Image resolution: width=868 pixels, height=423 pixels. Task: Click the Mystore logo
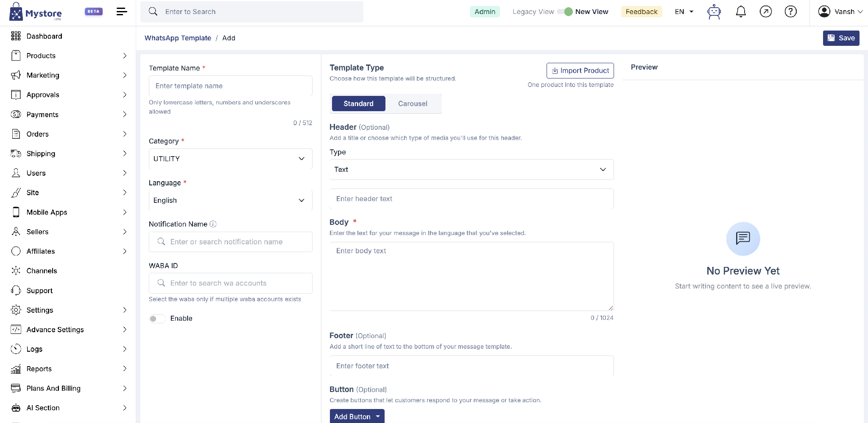click(x=36, y=12)
